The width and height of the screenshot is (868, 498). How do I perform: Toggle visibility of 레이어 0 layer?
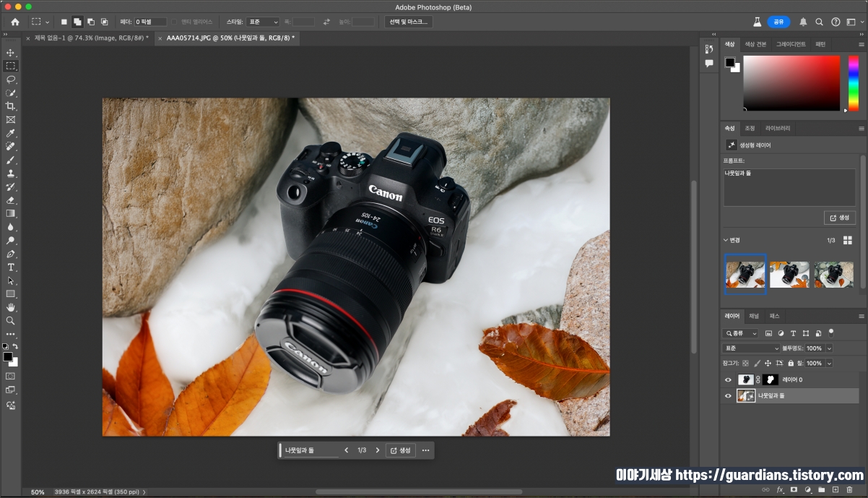[x=728, y=379]
